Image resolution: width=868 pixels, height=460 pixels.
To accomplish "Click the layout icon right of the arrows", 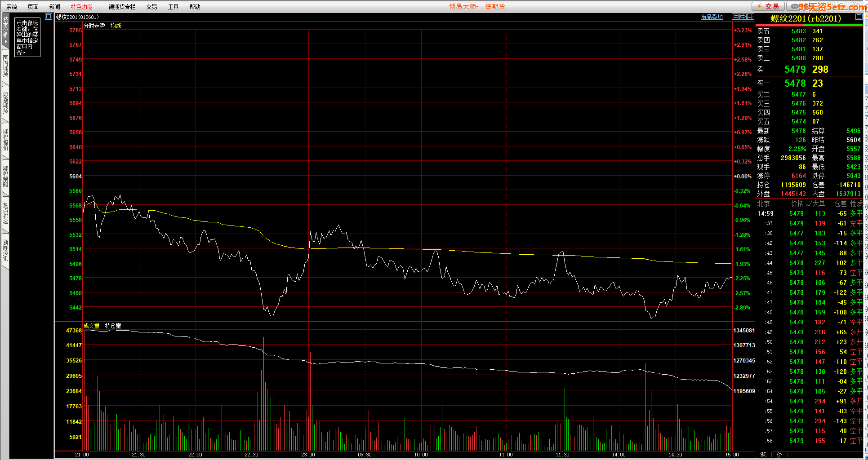I will click(750, 17).
